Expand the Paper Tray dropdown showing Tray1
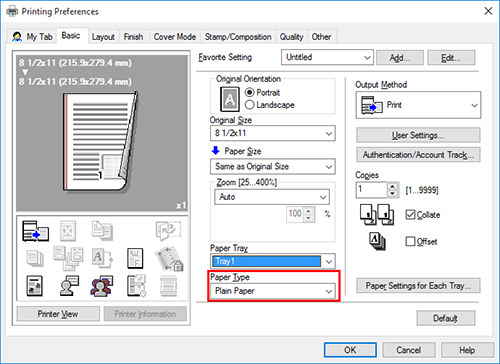 273,261
